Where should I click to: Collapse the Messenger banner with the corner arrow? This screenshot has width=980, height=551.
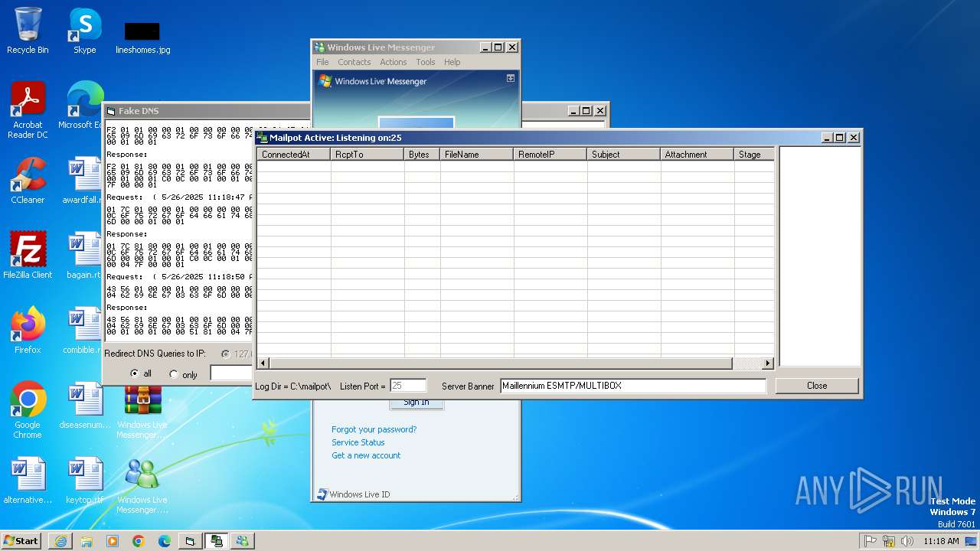coord(511,78)
